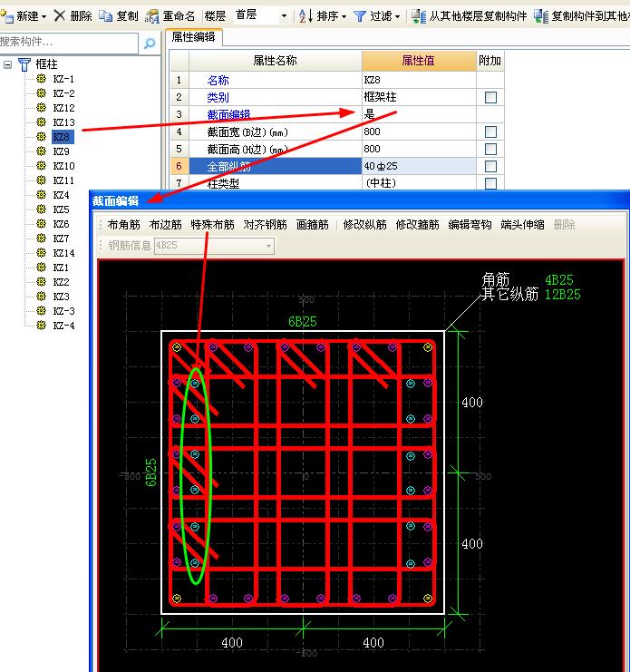Open the 钢筋信息 4B25 combo box
The height and width of the screenshot is (672, 630).
coord(214,246)
